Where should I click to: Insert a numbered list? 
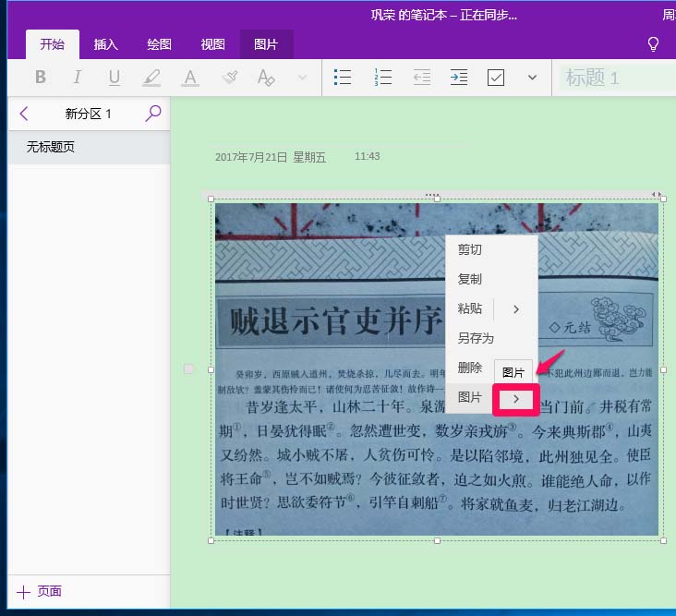[382, 78]
